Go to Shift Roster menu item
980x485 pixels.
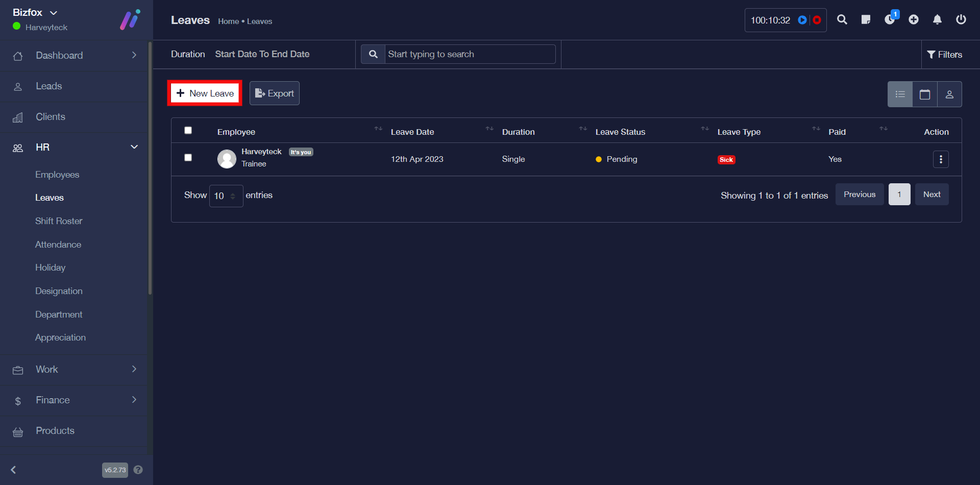tap(59, 221)
